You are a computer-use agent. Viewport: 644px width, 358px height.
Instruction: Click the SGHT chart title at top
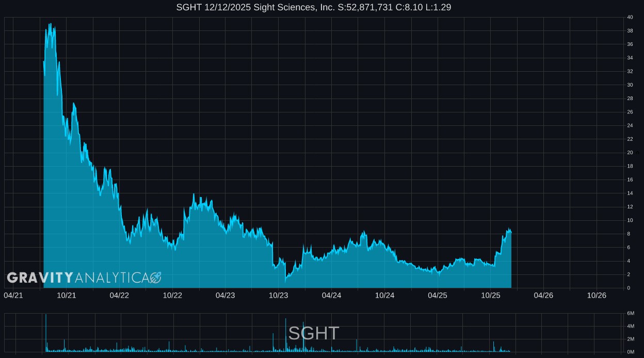click(x=313, y=7)
